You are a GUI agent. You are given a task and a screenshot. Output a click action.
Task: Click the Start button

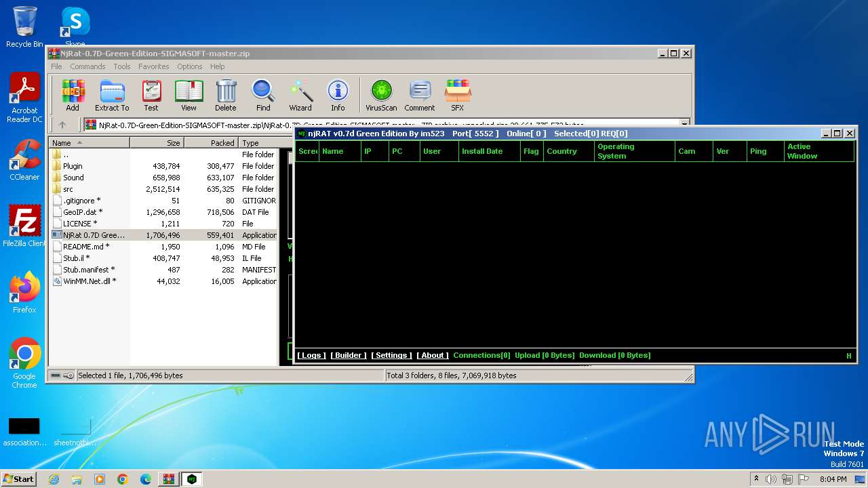19,479
